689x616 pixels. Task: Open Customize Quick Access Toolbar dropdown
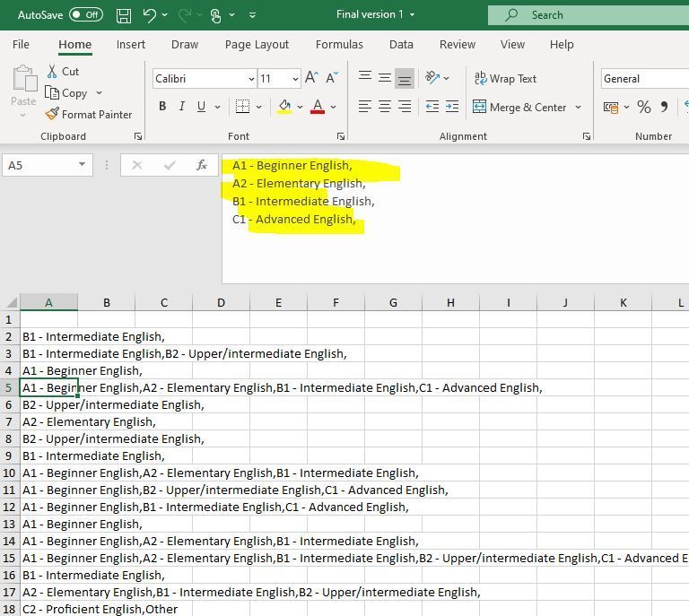[253, 15]
